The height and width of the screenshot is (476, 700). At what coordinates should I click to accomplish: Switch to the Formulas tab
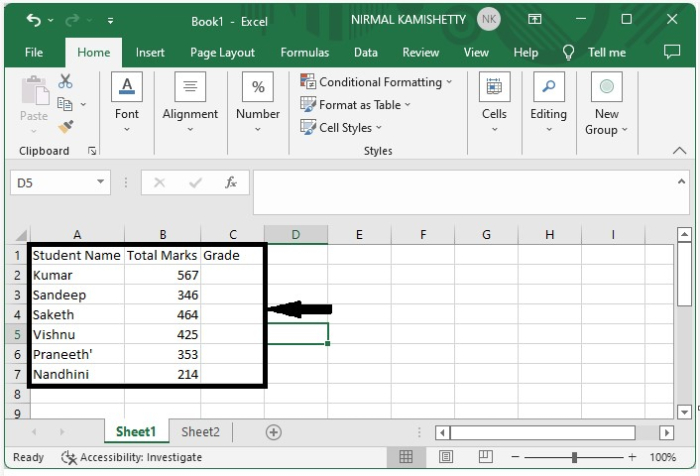point(304,53)
